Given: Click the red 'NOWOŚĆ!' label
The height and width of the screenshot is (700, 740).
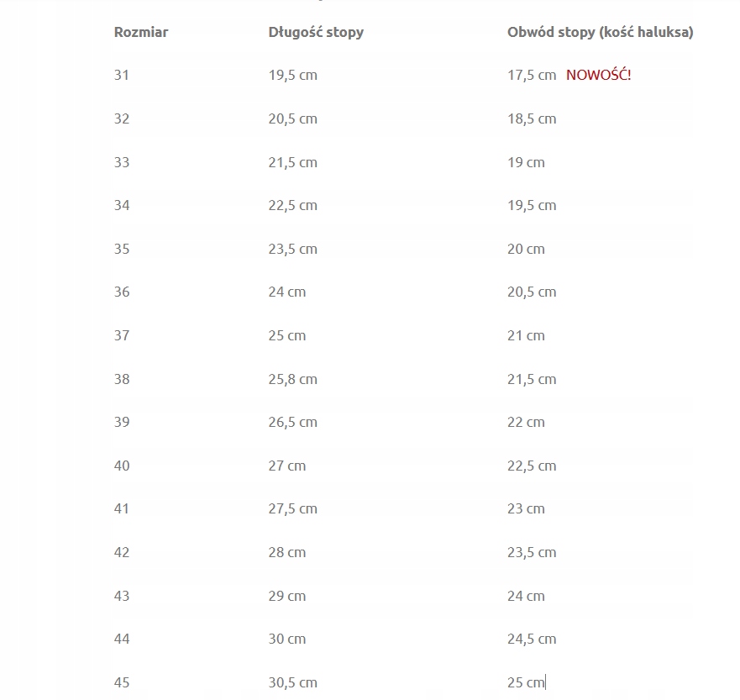Looking at the screenshot, I should (598, 75).
